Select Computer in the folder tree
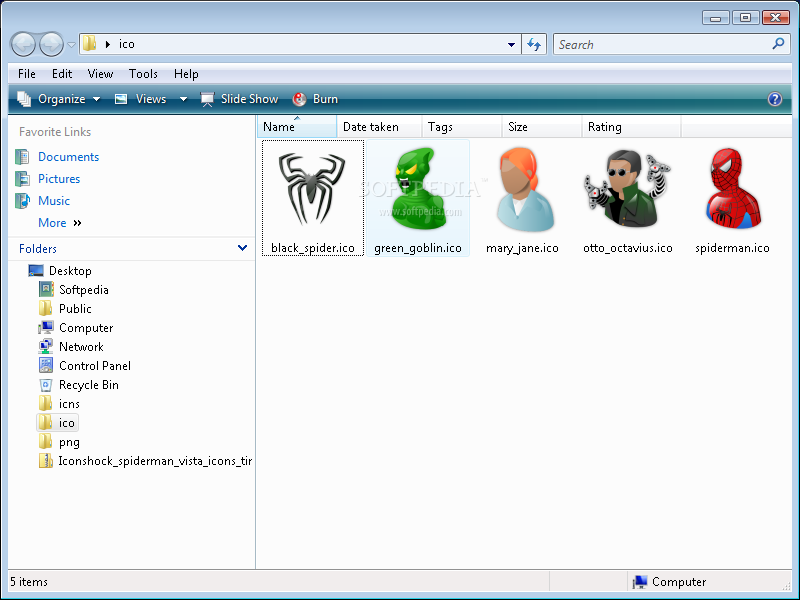 pyautogui.click(x=86, y=328)
